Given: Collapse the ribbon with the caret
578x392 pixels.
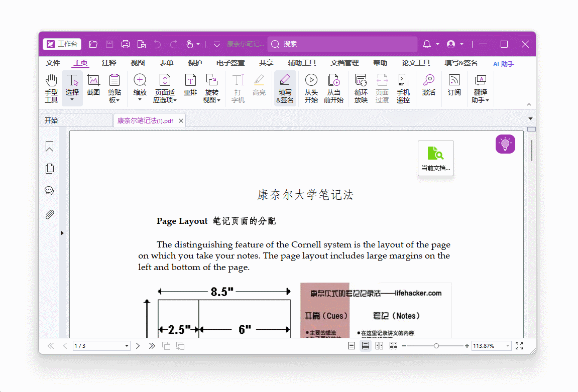Looking at the screenshot, I should (529, 104).
